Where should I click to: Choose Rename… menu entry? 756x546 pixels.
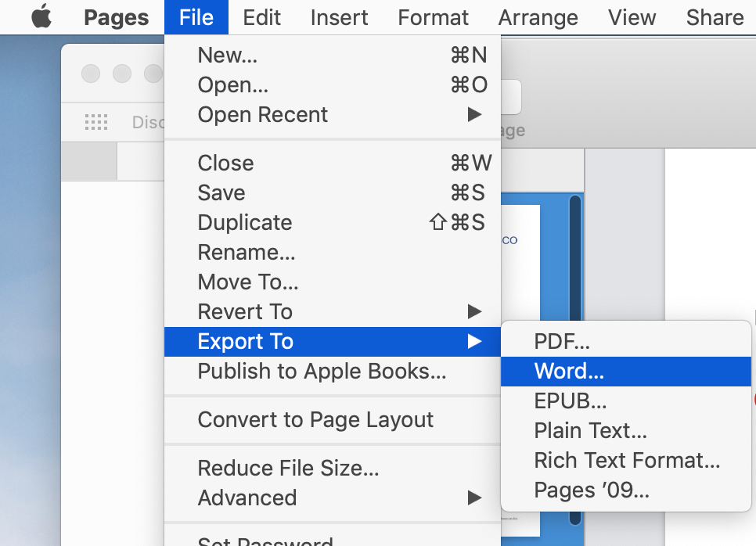(x=333, y=253)
